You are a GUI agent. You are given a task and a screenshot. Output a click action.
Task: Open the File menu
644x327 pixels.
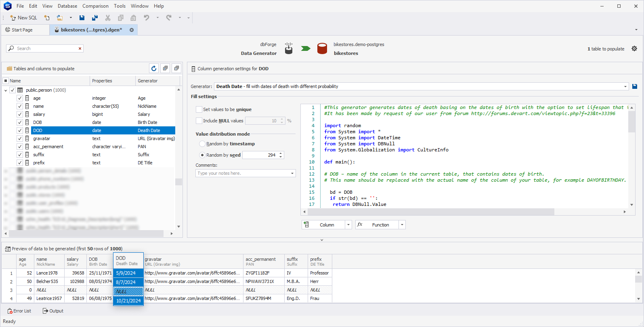click(20, 6)
